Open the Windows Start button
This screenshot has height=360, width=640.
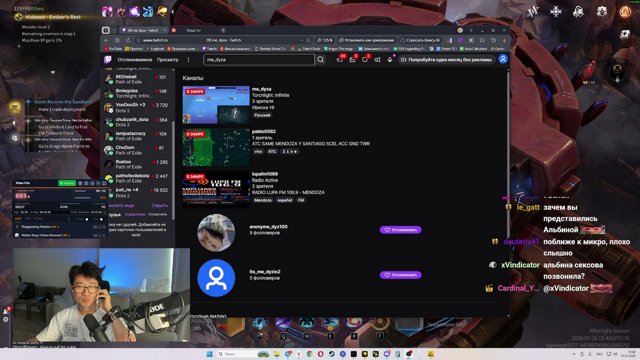tap(210, 354)
